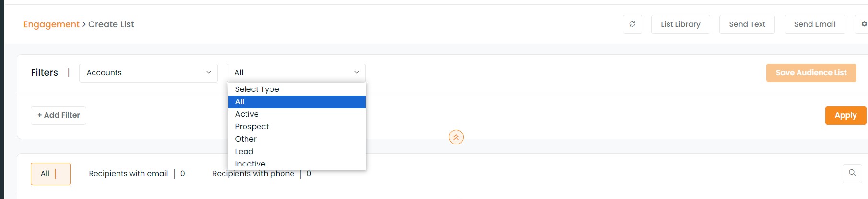The image size is (868, 199).
Task: Click the Send Email button
Action: point(815,24)
